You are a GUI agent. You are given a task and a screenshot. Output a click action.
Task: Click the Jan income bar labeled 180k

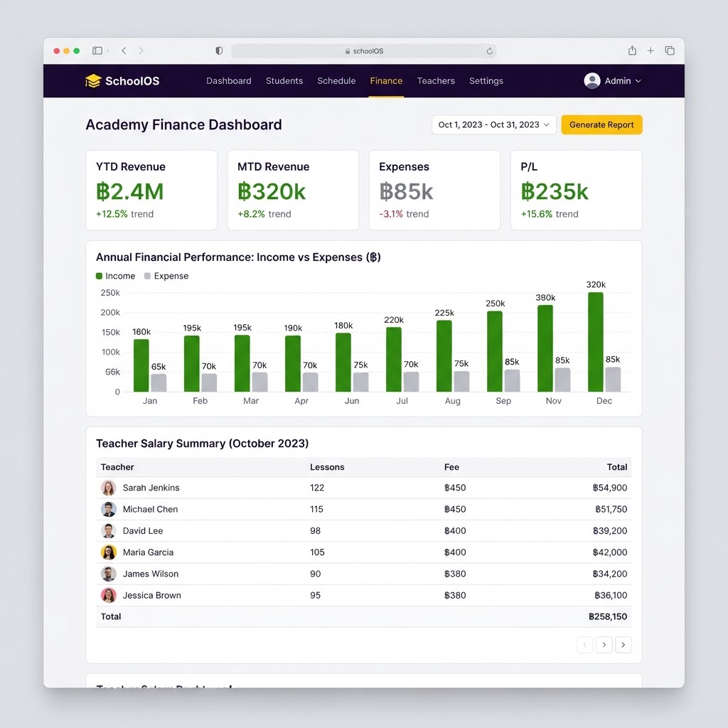(x=141, y=365)
